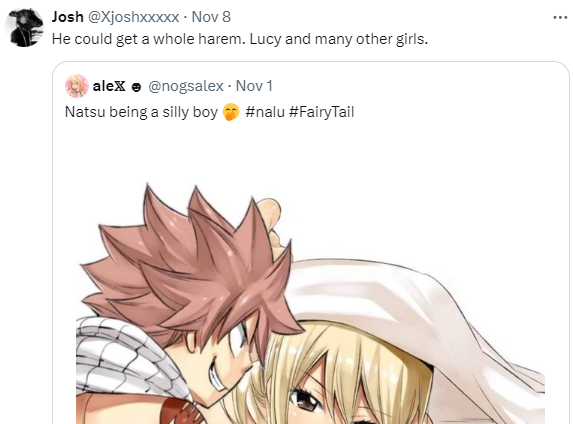Screen dimensions: 573x424
Task: Follow the #FairyTail hashtag
Action: pos(322,112)
